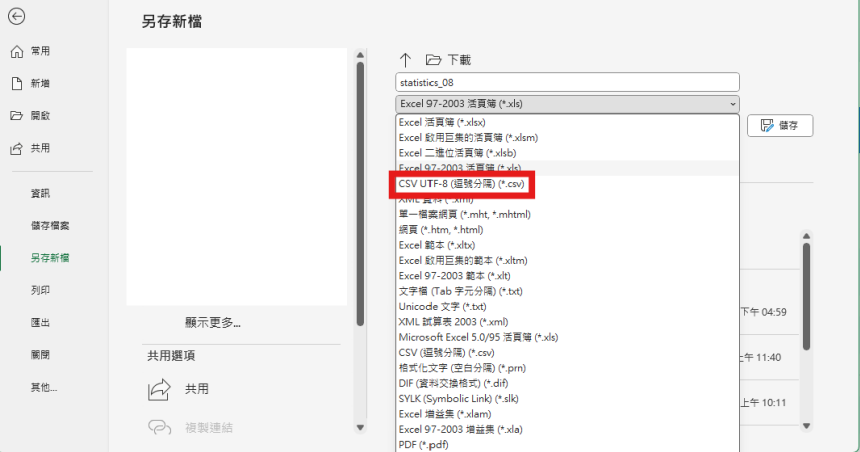Click the back arrow icon
This screenshot has height=452, width=860.
[x=16, y=17]
